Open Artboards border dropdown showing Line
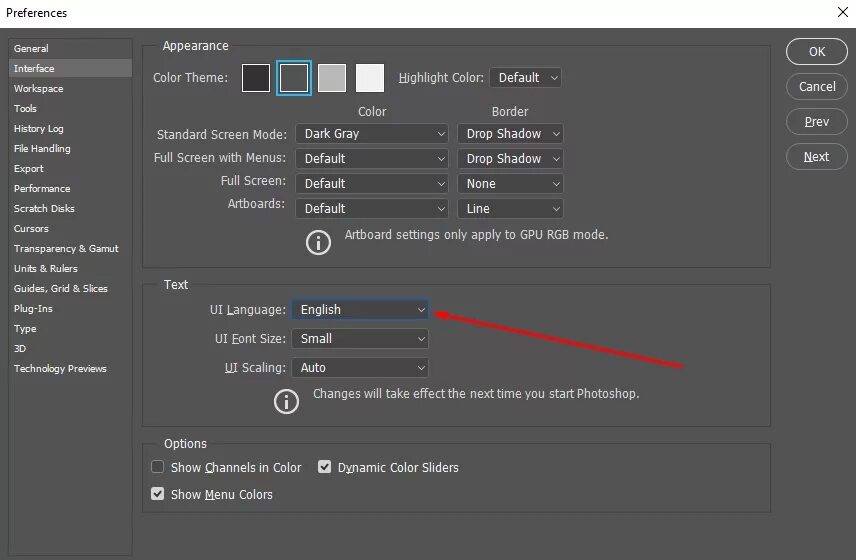The image size is (856, 560). tap(510, 208)
